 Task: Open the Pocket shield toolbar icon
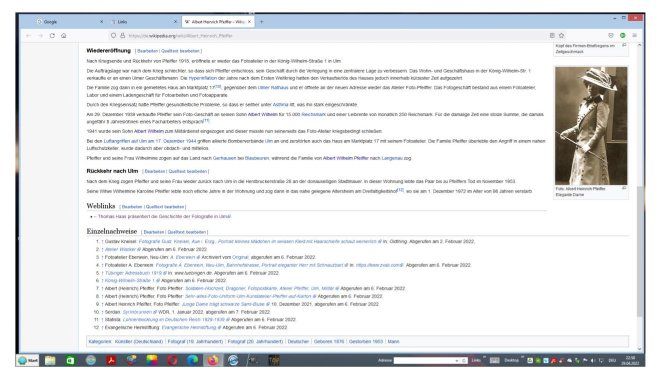611,36
